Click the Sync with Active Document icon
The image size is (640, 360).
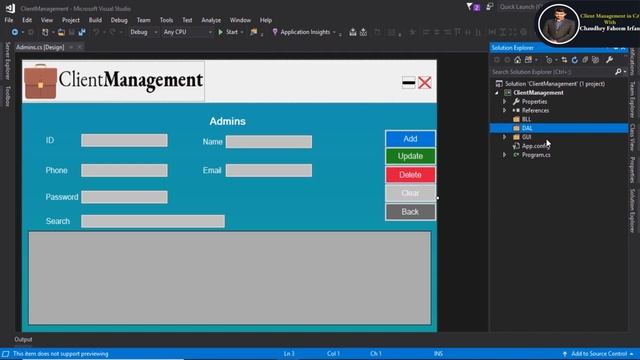[564, 60]
